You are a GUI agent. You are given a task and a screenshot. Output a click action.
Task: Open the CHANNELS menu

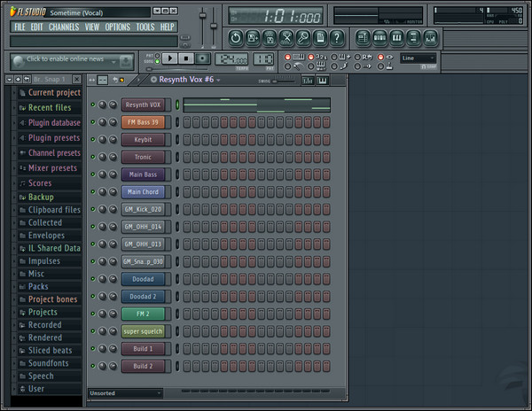pyautogui.click(x=64, y=27)
